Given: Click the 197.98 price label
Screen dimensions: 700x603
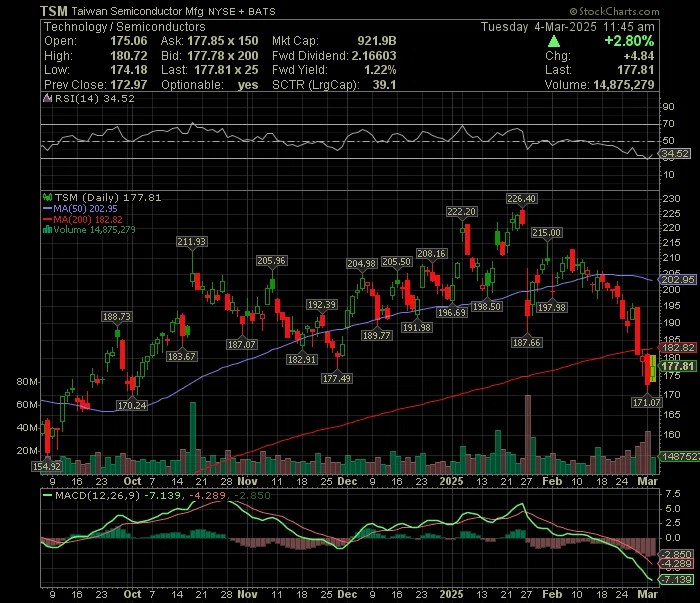Looking at the screenshot, I should click(x=552, y=307).
